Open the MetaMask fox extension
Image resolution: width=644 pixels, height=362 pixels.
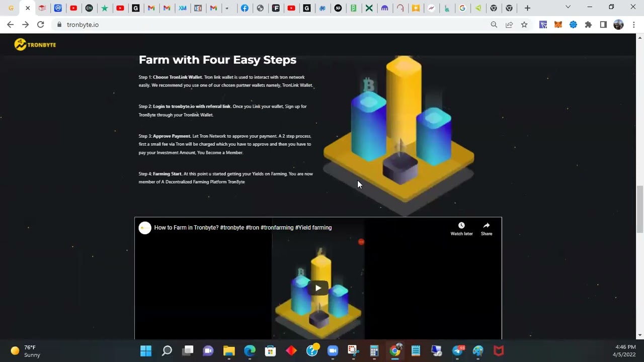pyautogui.click(x=558, y=25)
